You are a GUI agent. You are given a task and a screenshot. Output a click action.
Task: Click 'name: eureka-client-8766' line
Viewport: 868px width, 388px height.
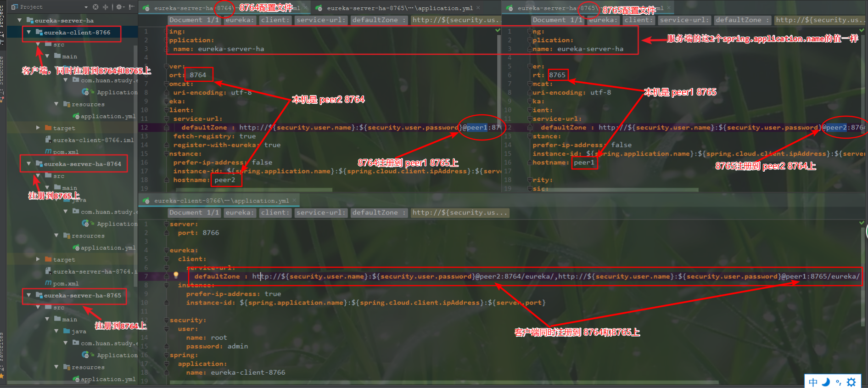click(236, 372)
